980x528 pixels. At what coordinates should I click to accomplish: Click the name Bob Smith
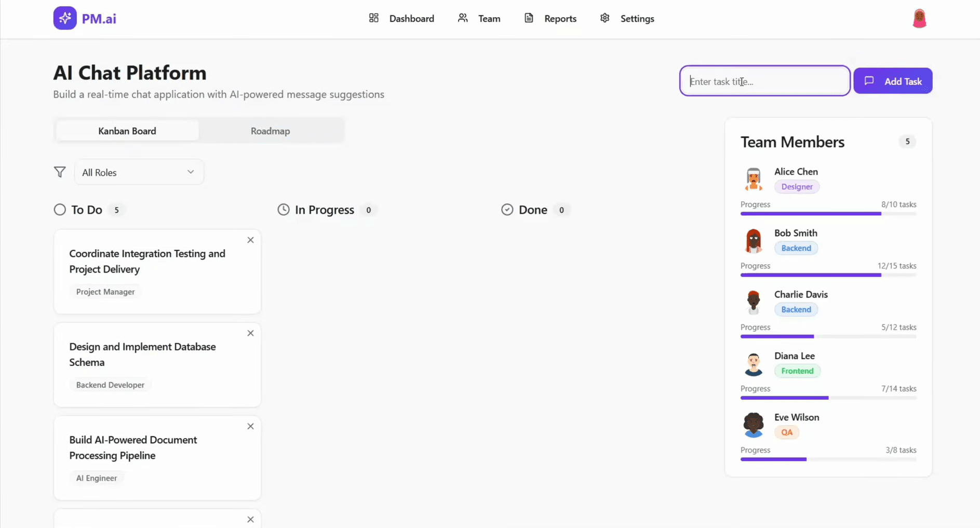click(x=796, y=233)
